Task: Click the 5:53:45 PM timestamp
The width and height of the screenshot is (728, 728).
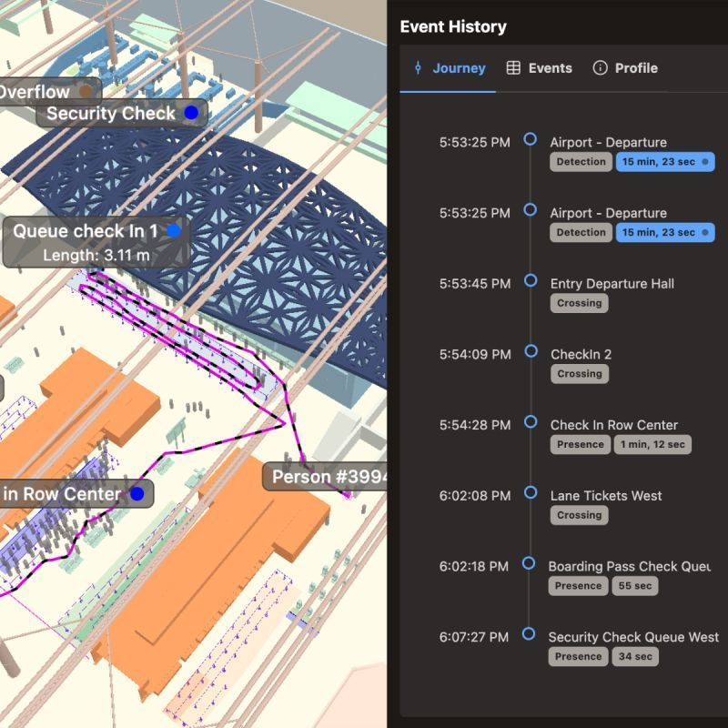Action: pyautogui.click(x=475, y=284)
